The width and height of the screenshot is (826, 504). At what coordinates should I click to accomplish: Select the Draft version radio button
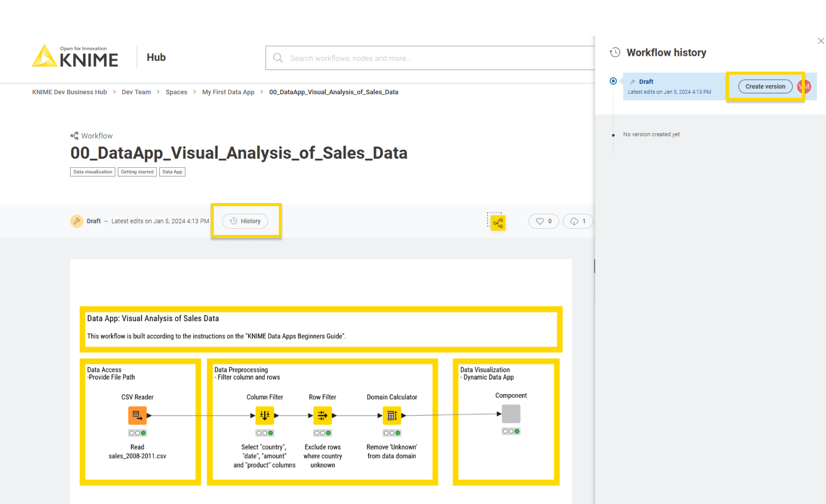(613, 81)
